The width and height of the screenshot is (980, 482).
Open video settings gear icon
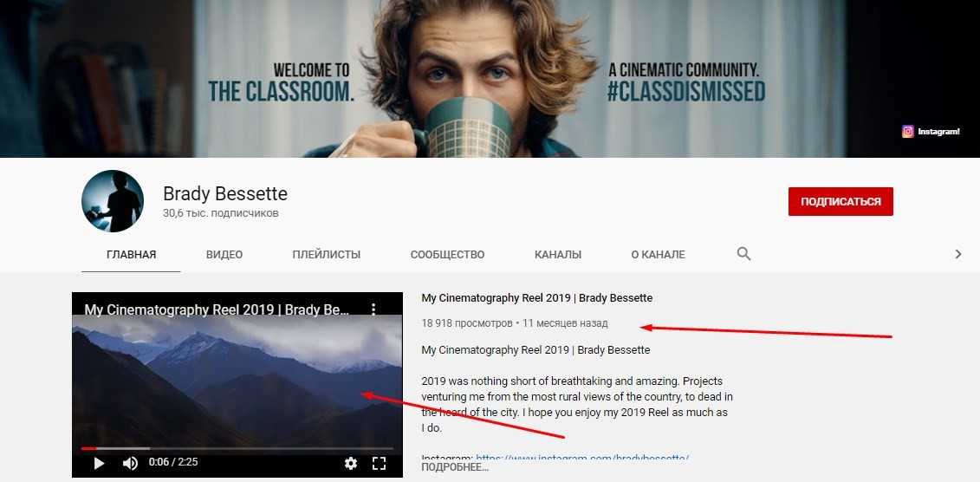click(x=351, y=463)
